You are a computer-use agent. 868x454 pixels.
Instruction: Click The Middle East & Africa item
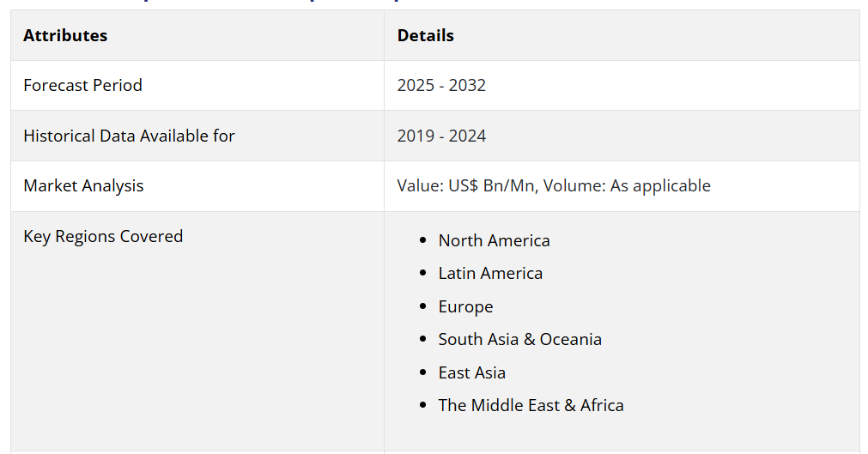point(531,405)
